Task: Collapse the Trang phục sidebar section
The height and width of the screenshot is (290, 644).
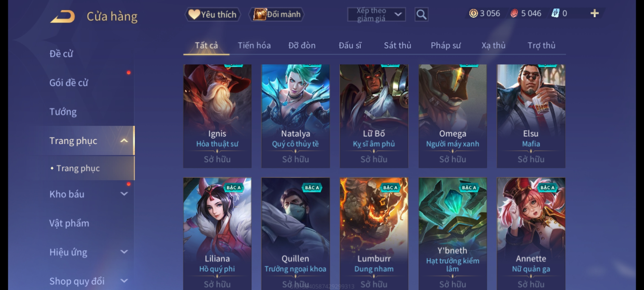Action: [x=124, y=140]
